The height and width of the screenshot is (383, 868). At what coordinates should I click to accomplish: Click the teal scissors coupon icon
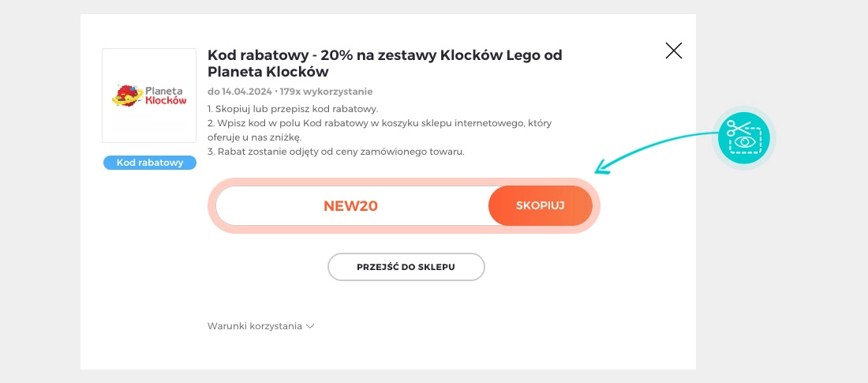pyautogui.click(x=744, y=138)
